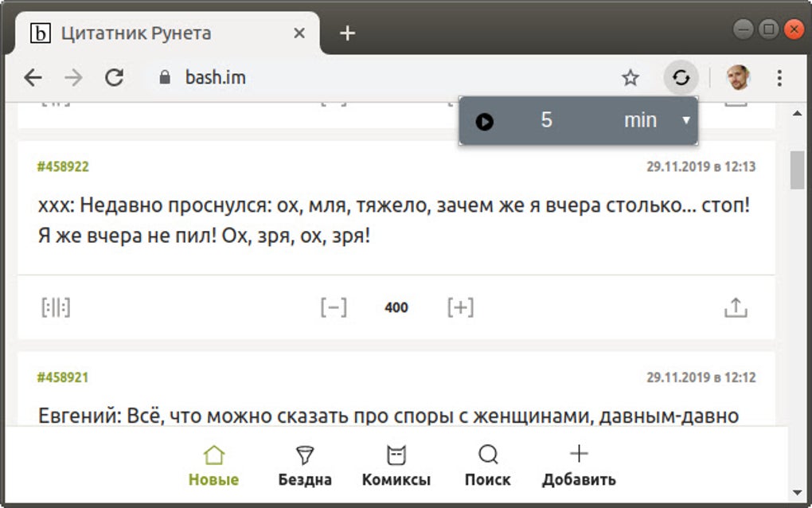This screenshot has height=508, width=812.
Task: Open the Бездна section
Action: (x=305, y=466)
